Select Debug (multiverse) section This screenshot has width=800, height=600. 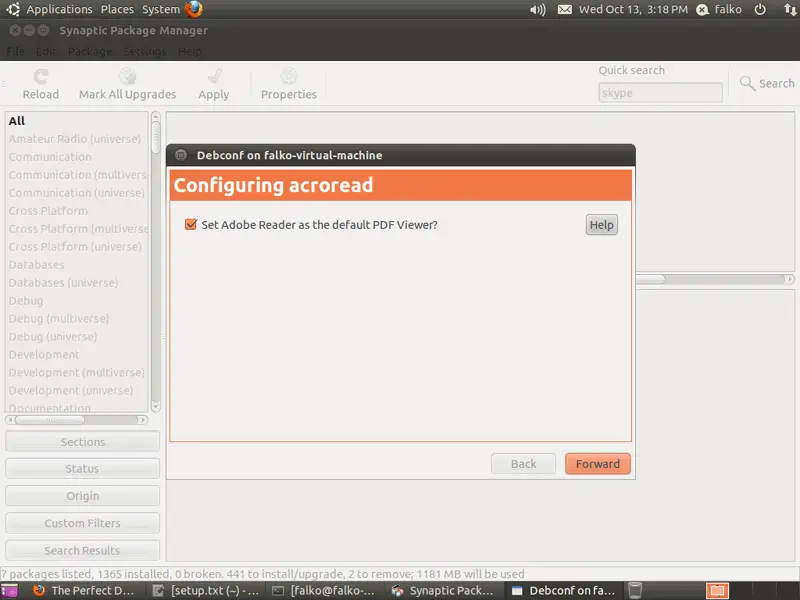pyautogui.click(x=77, y=318)
